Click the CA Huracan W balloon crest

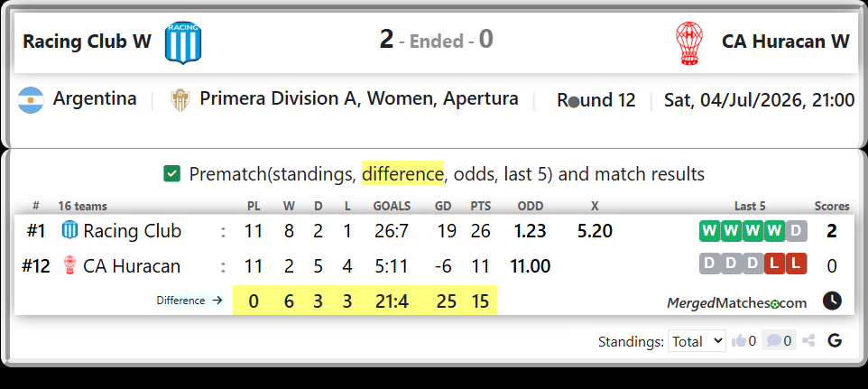pos(689,43)
